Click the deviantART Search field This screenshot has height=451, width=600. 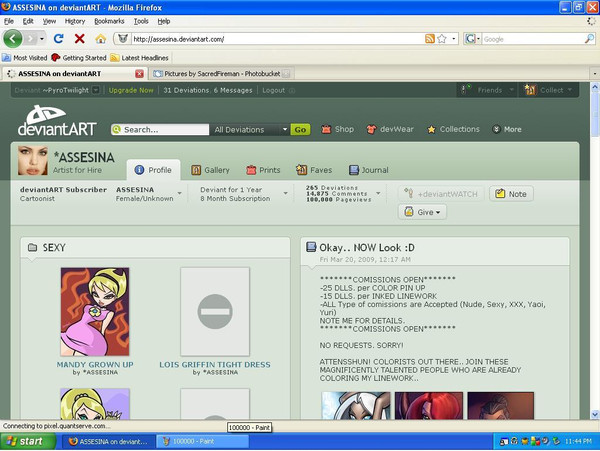coord(160,130)
